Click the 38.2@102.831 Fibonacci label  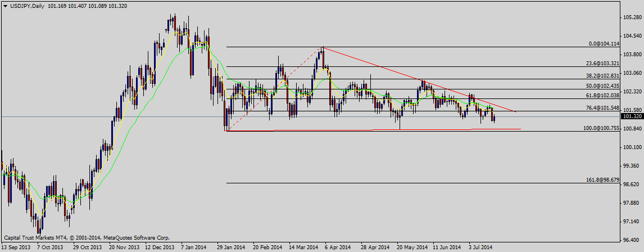point(602,75)
